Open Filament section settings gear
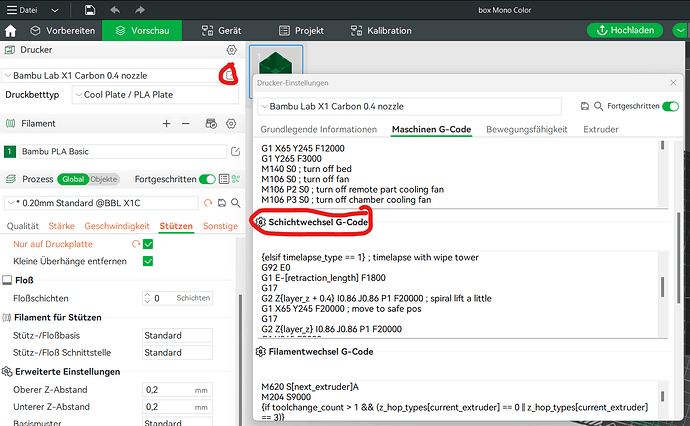The width and height of the screenshot is (690, 426). [x=231, y=124]
